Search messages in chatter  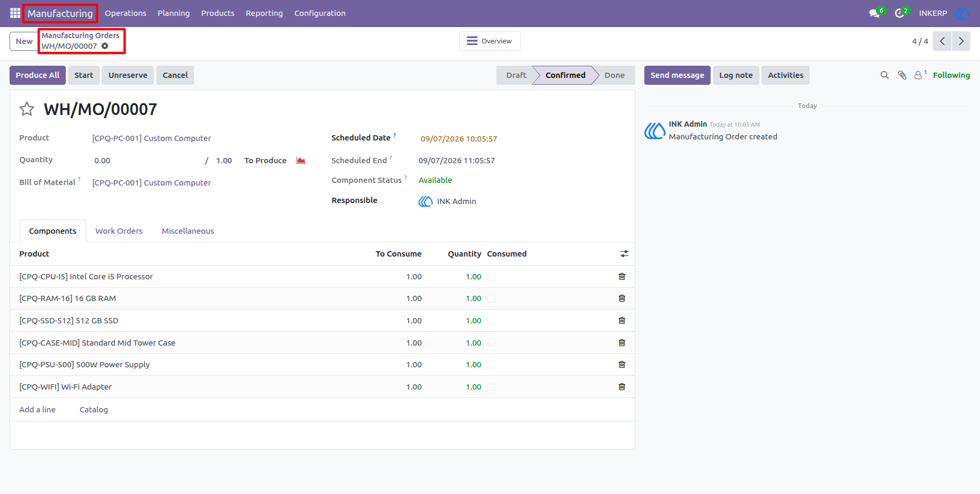click(x=885, y=75)
